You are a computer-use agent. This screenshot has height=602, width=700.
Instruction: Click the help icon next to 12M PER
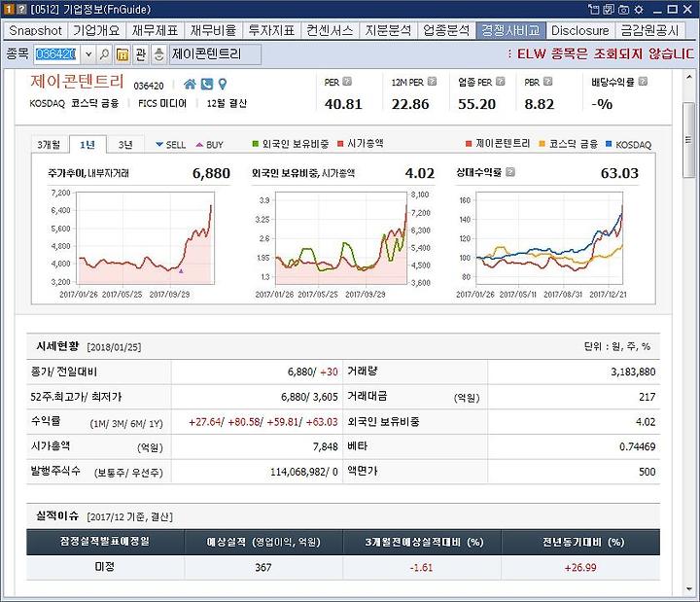[x=432, y=82]
